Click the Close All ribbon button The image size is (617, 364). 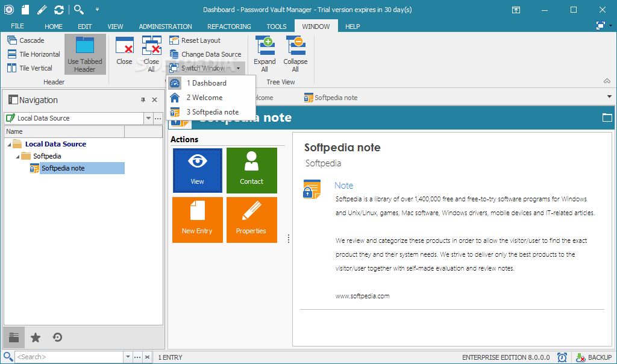[x=151, y=54]
